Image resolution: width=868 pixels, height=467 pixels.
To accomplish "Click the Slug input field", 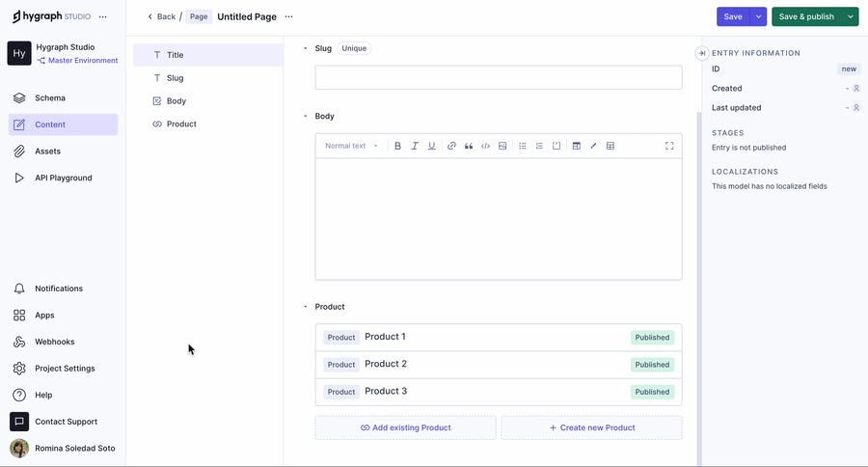I will tap(498, 77).
